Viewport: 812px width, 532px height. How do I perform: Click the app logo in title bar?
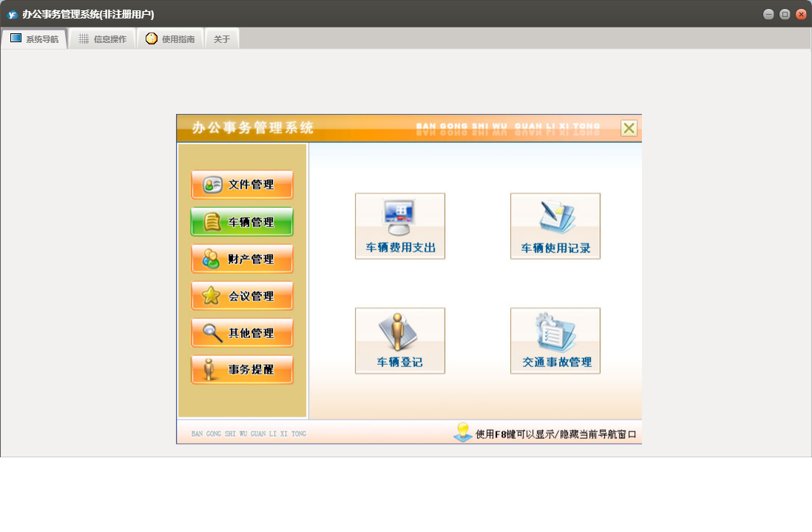tap(12, 15)
